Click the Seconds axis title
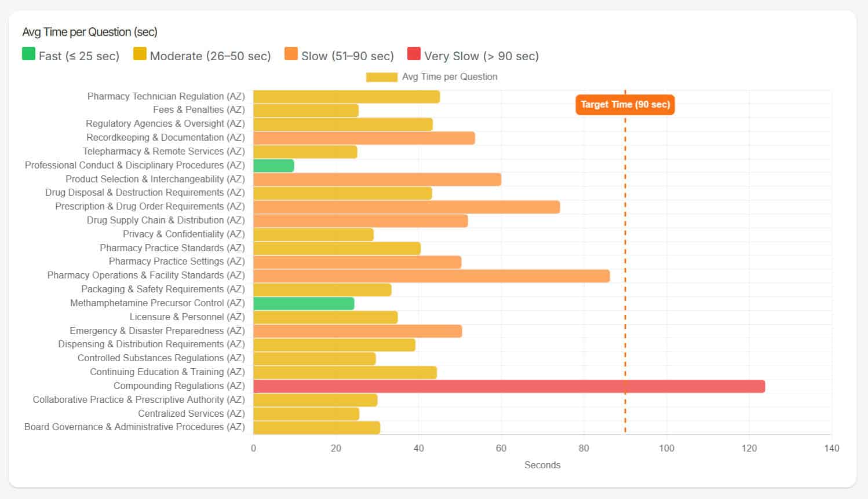Screen dimensions: 868x499 [542, 465]
